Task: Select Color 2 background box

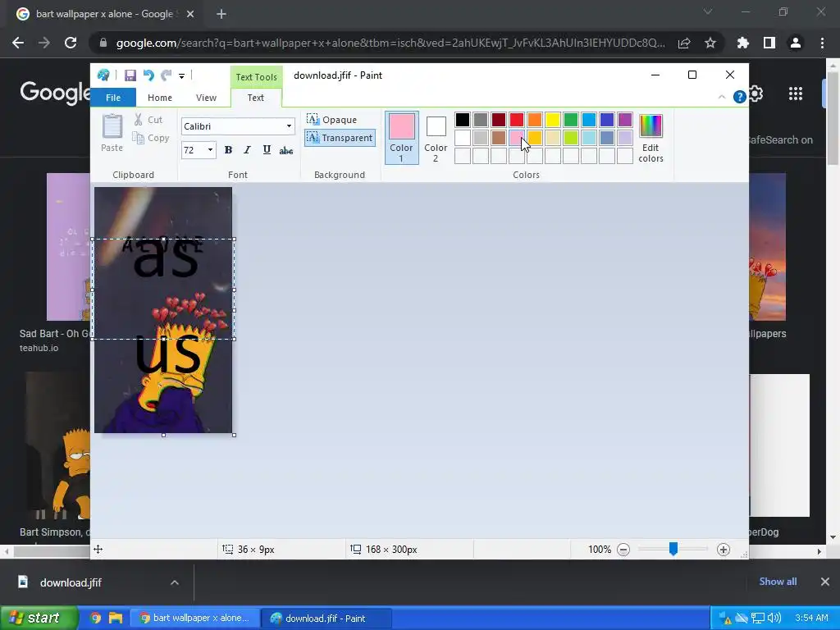Action: point(436,138)
